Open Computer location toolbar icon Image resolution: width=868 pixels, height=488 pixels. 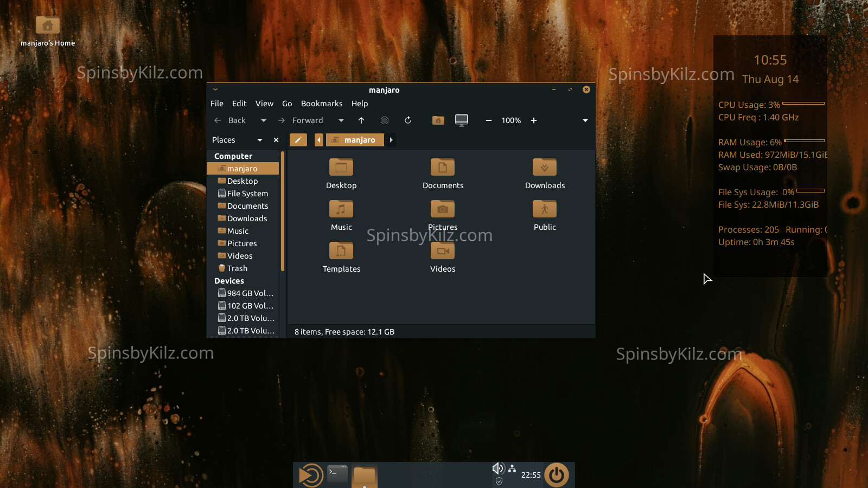[x=462, y=120]
